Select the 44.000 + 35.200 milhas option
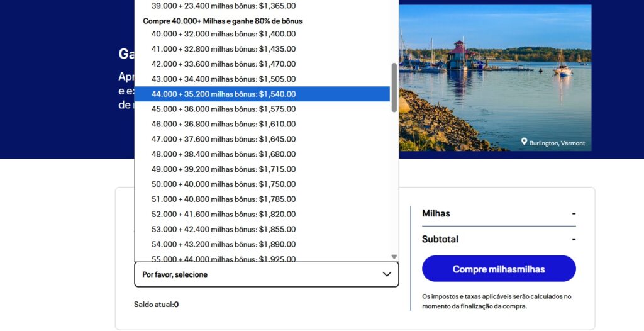 223,94
